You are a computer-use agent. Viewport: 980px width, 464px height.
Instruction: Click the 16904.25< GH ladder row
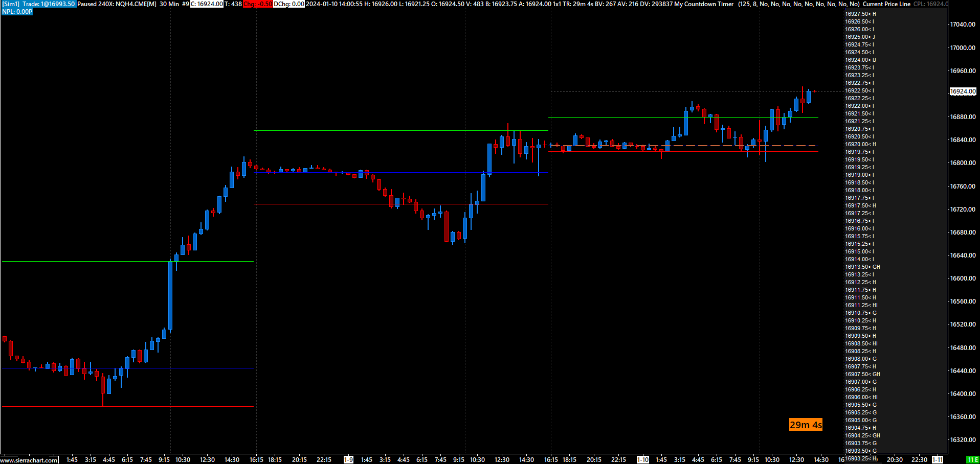863,435
